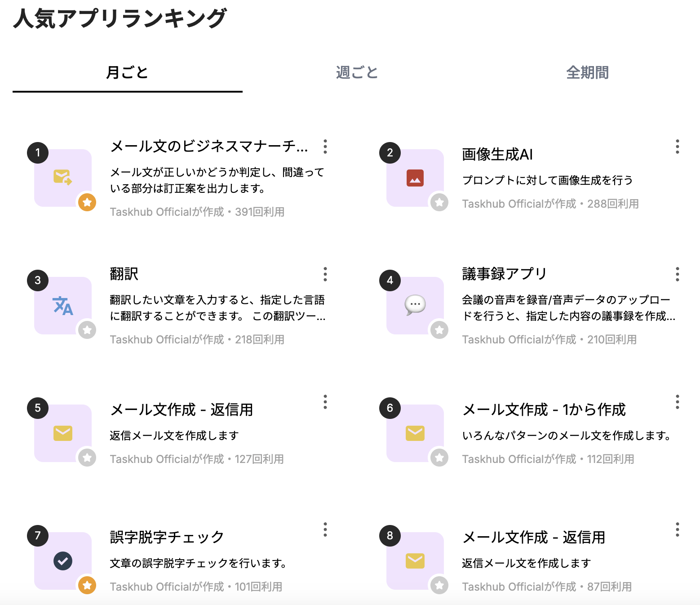This screenshot has width=700, height=605.
Task: Switch to the 週ごと tab
Action: (x=357, y=72)
